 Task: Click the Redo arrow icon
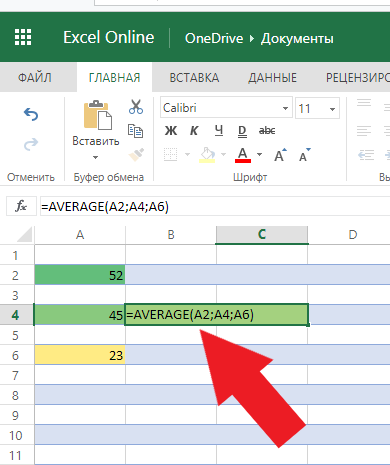click(31, 144)
